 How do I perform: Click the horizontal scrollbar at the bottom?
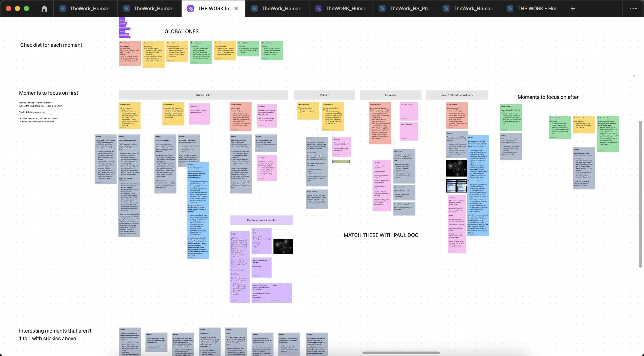click(x=401, y=353)
